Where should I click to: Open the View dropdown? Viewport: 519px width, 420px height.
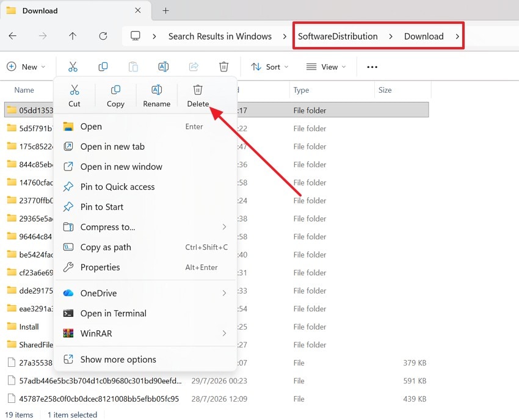tap(326, 67)
